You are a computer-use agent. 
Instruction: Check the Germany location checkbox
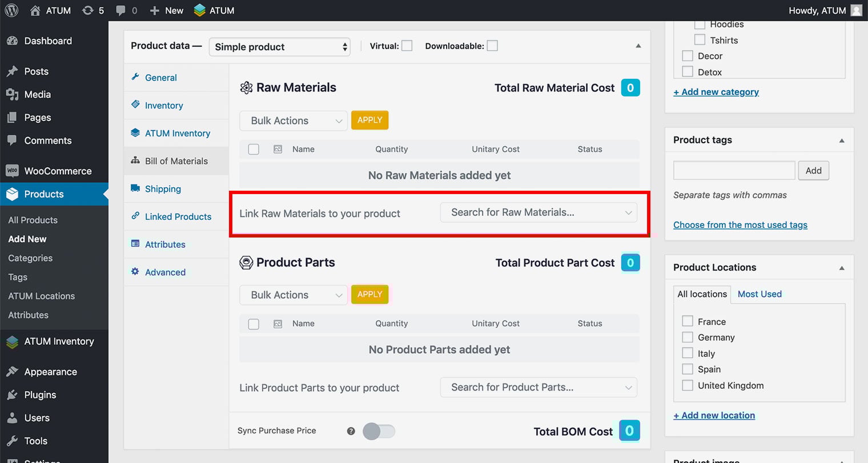[688, 337]
